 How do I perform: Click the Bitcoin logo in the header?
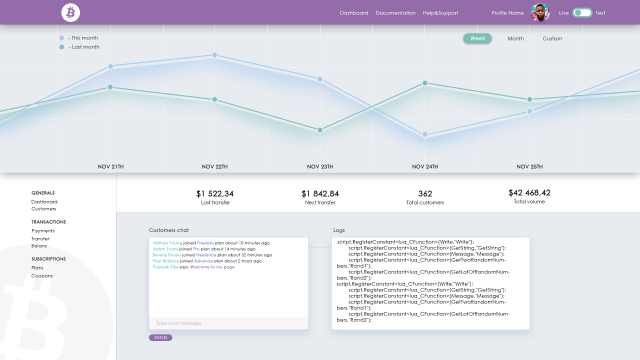pos(71,13)
